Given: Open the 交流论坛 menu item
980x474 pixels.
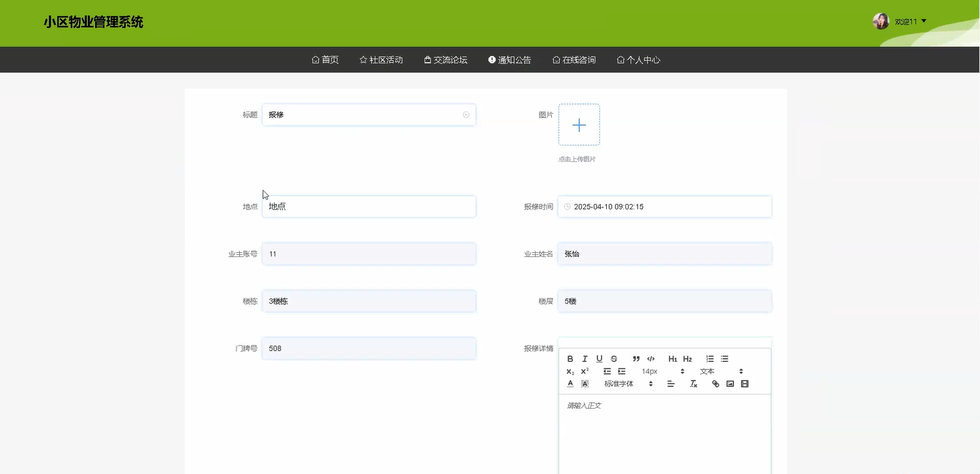Looking at the screenshot, I should [x=446, y=60].
